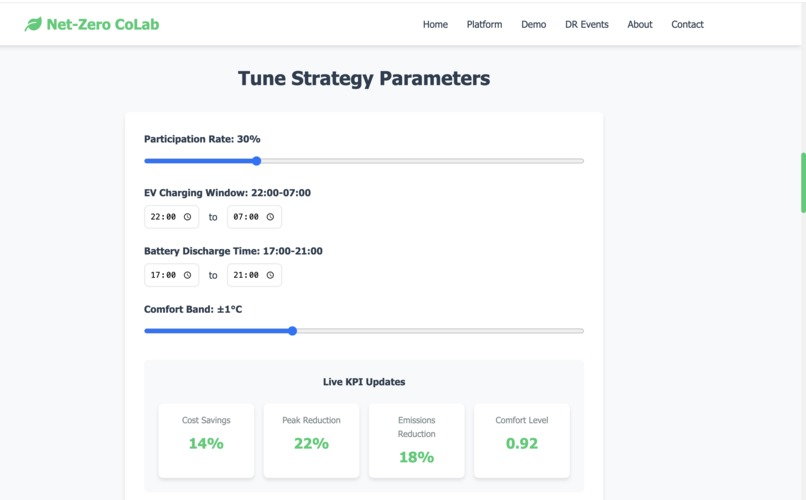Click the Net-Zero CoLab brand link
Screen dimensions: 806x500
coord(92,24)
